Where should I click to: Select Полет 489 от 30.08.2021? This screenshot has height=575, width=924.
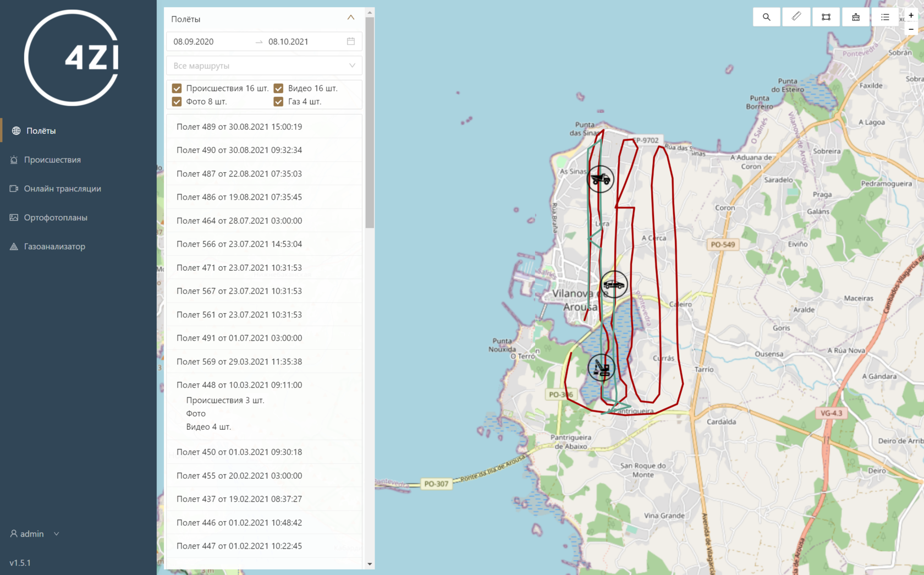pos(239,127)
